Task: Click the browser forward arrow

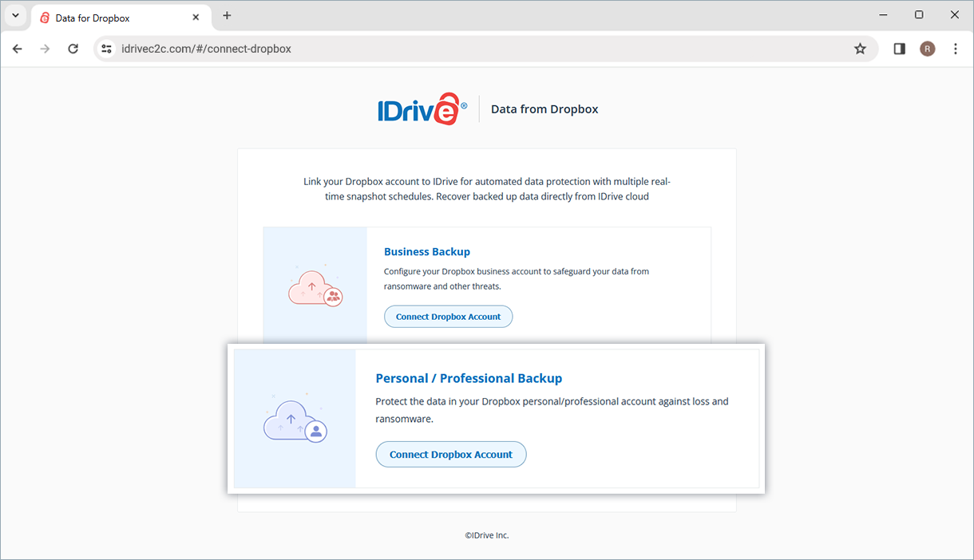Action: click(45, 49)
